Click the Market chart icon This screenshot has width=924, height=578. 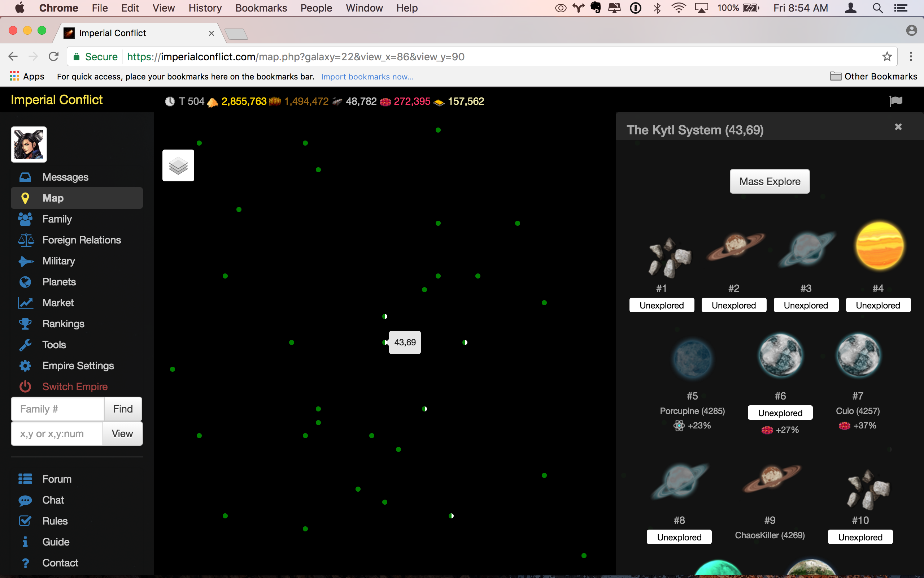pos(25,303)
